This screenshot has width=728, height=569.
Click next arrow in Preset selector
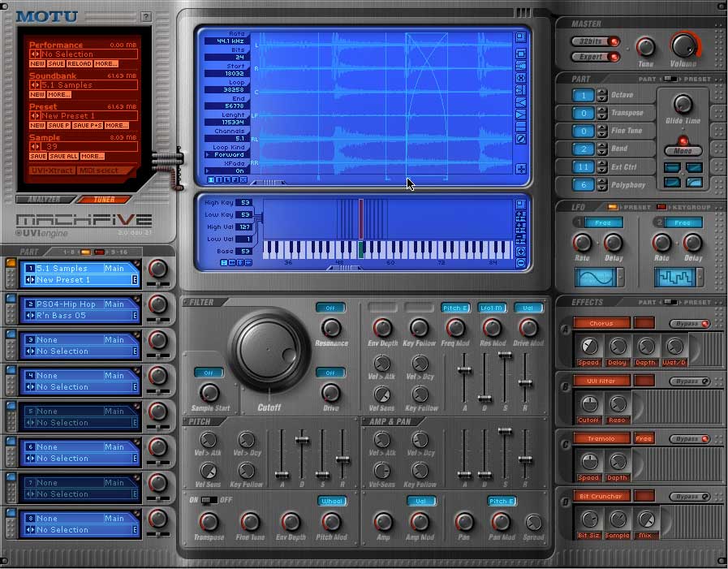pos(37,115)
